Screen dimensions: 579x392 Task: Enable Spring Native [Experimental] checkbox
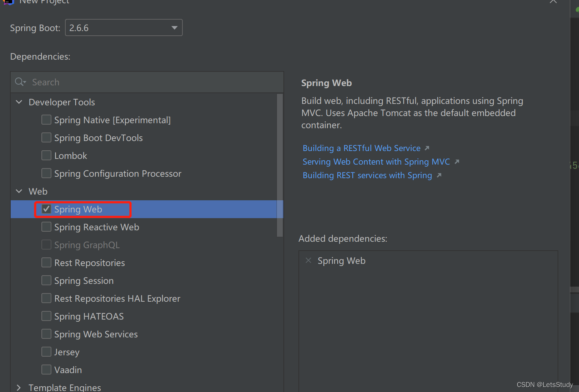pyautogui.click(x=46, y=120)
